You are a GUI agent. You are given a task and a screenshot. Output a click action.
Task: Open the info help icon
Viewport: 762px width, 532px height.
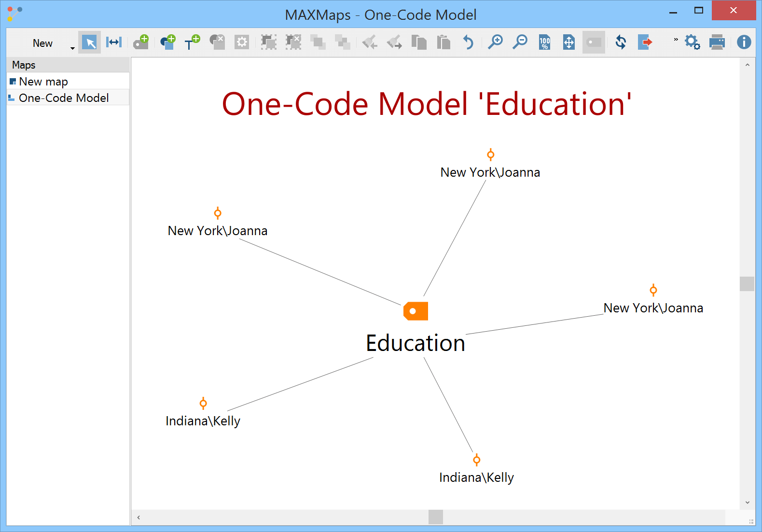click(x=744, y=42)
